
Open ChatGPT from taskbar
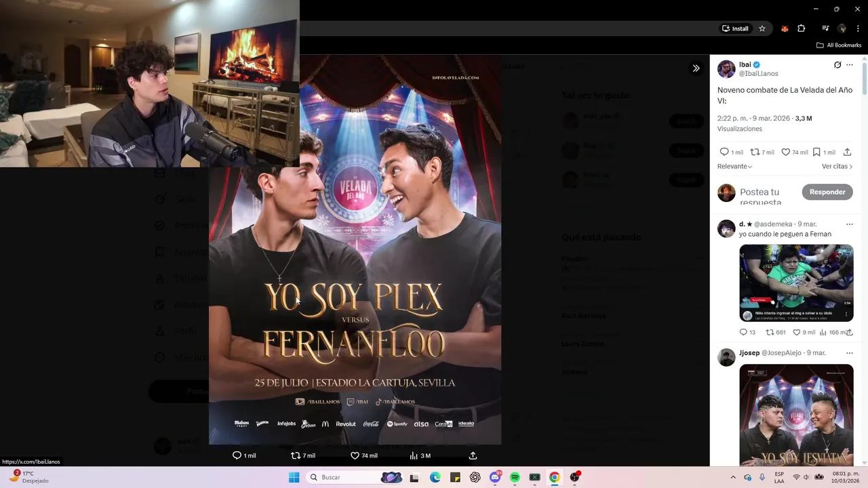(x=475, y=477)
